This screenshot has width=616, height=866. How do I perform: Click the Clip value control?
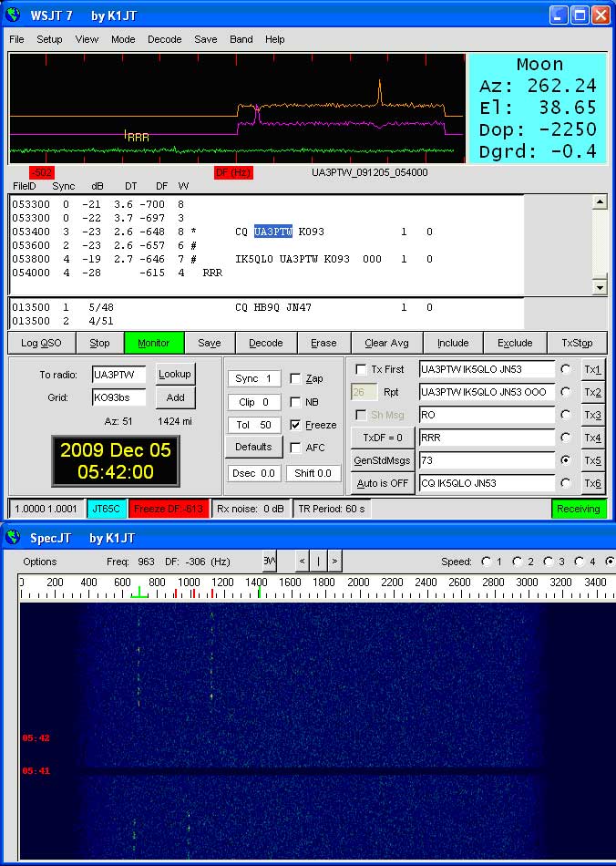coord(254,402)
